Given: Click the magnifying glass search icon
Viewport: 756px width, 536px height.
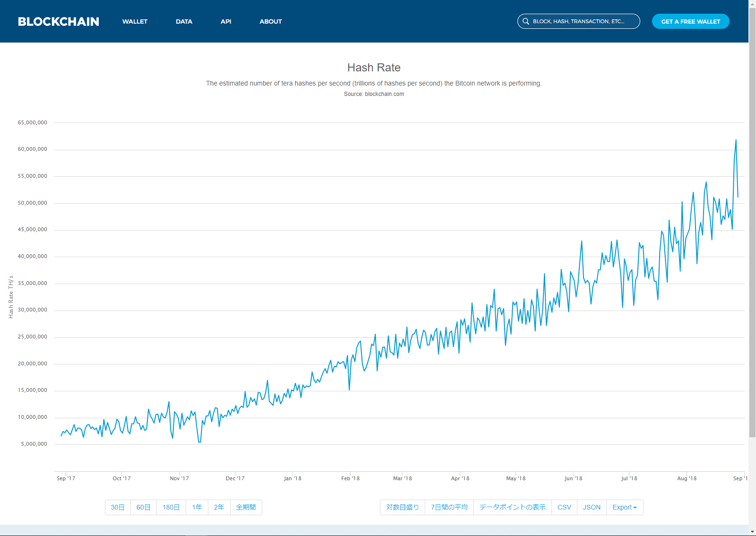Looking at the screenshot, I should pyautogui.click(x=525, y=21).
